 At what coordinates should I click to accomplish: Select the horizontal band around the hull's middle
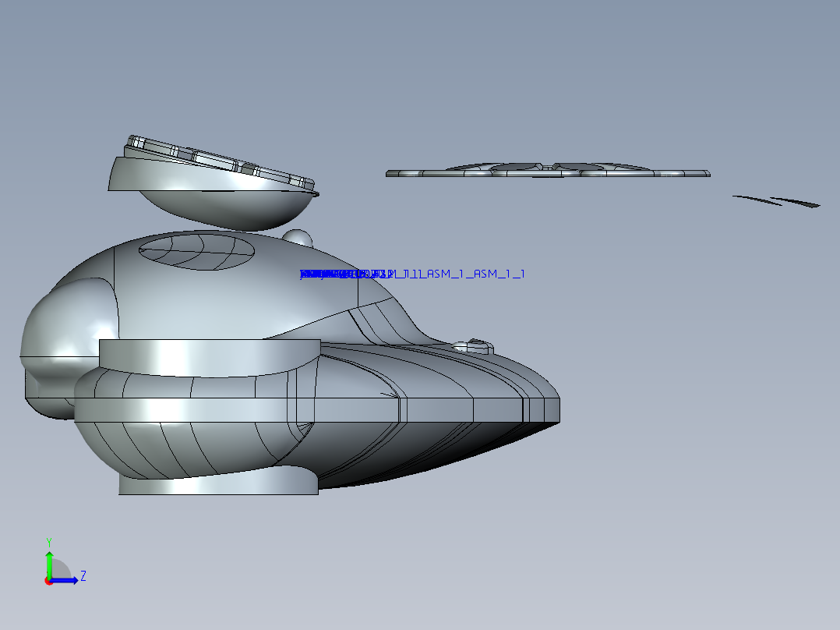317,410
